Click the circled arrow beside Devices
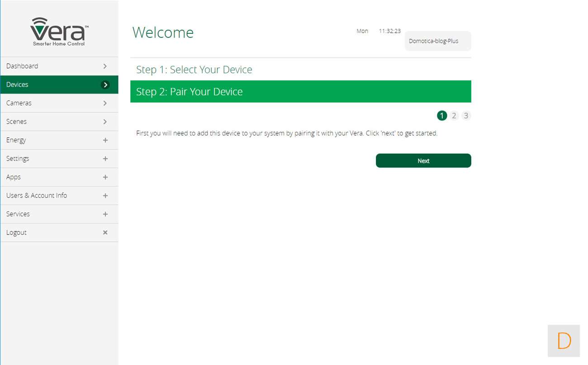Screen dimensions: 588x365 pos(105,84)
